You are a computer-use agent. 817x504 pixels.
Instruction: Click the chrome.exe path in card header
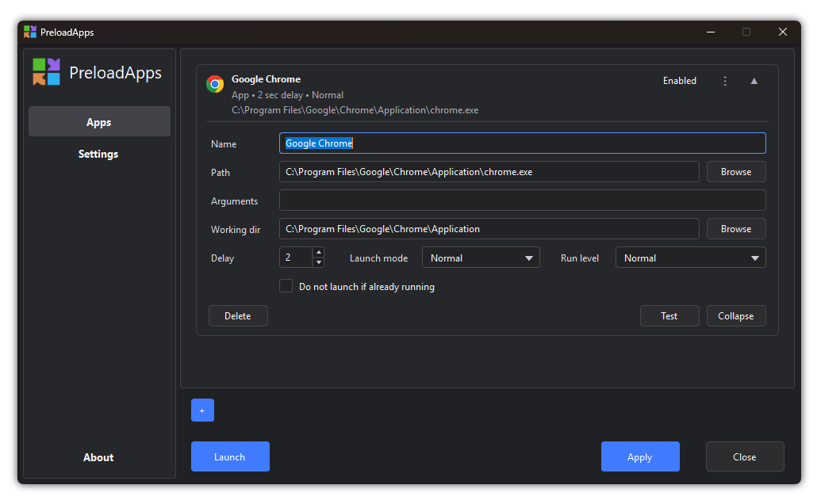pos(355,110)
